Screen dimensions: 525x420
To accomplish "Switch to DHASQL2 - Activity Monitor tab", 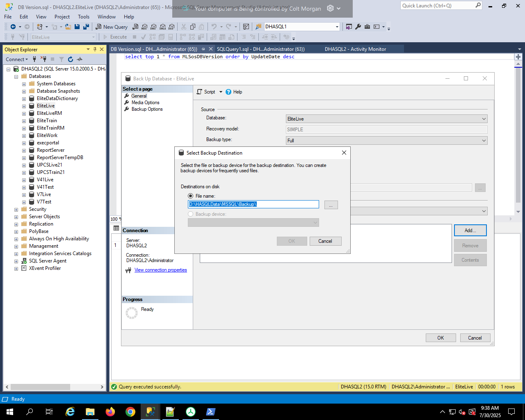I will click(x=355, y=49).
